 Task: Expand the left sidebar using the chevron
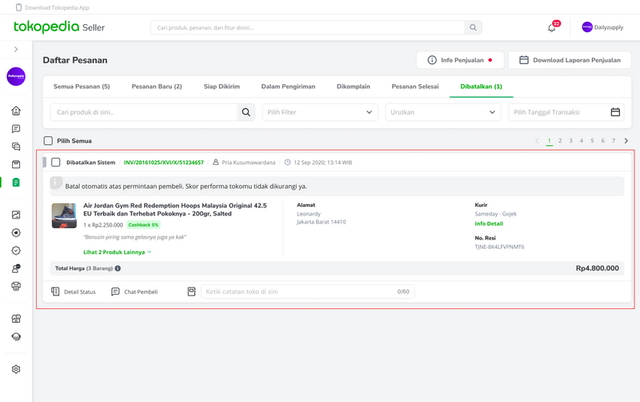pyautogui.click(x=16, y=49)
